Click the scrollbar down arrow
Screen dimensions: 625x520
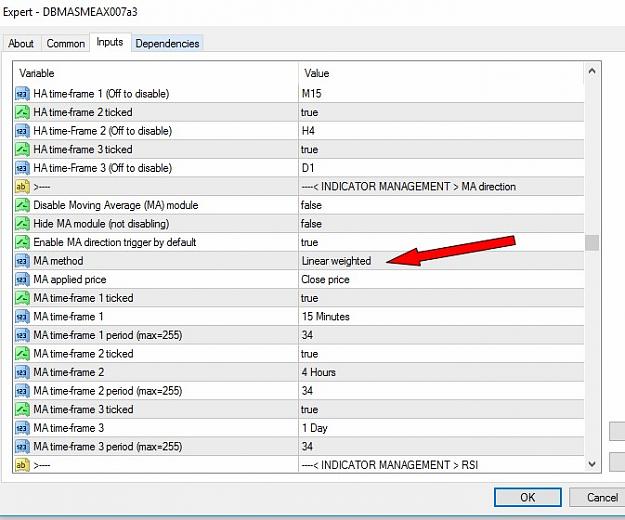[x=592, y=464]
